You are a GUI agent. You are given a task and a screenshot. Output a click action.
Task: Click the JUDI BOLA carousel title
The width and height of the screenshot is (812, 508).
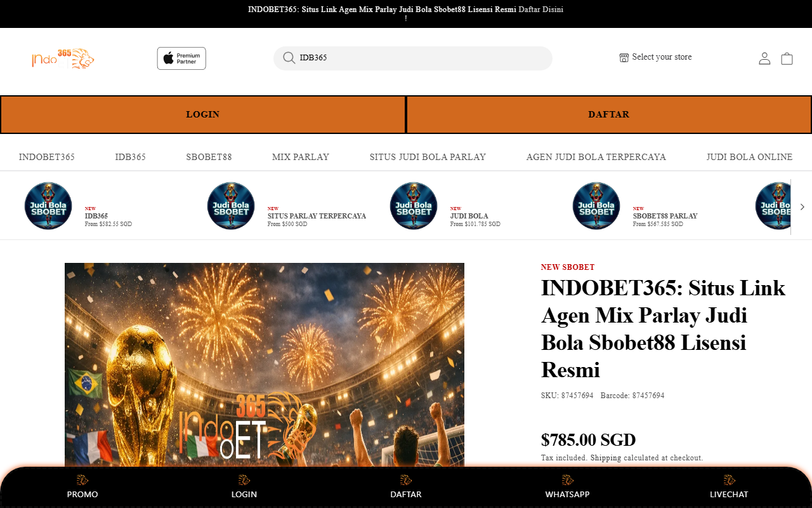(x=469, y=216)
